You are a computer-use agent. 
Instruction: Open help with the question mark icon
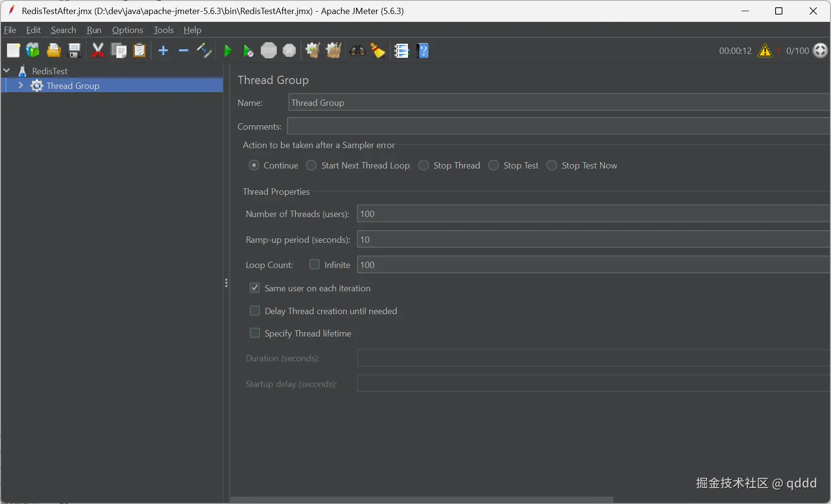[x=423, y=50]
